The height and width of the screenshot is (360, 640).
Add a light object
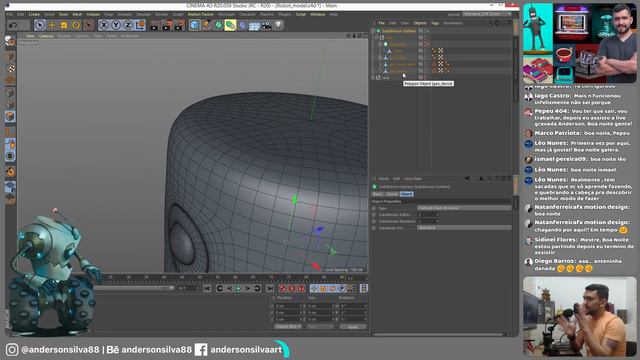tap(278, 25)
